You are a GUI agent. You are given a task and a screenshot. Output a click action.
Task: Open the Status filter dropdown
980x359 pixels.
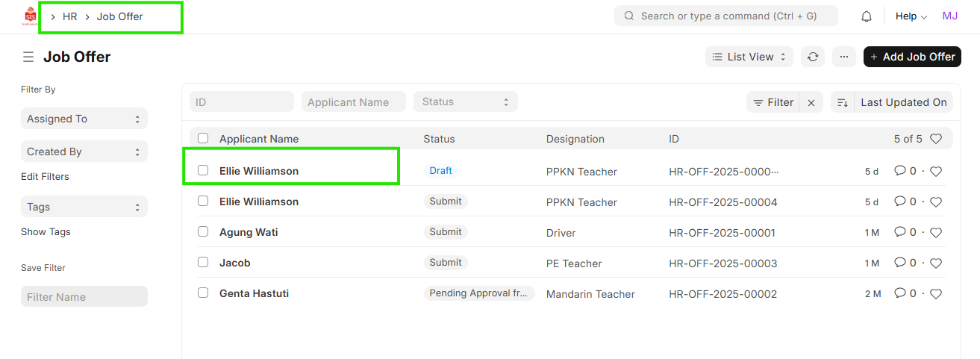click(465, 102)
